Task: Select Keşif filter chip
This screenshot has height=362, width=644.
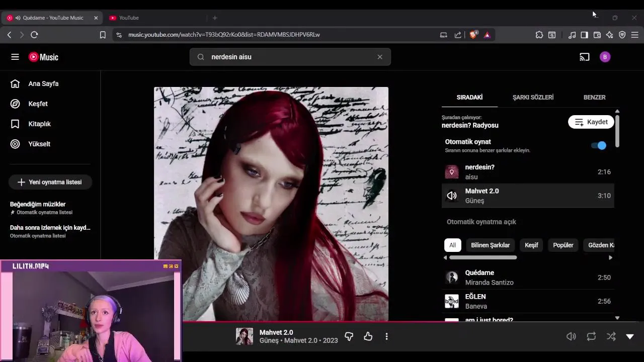Action: (531, 245)
